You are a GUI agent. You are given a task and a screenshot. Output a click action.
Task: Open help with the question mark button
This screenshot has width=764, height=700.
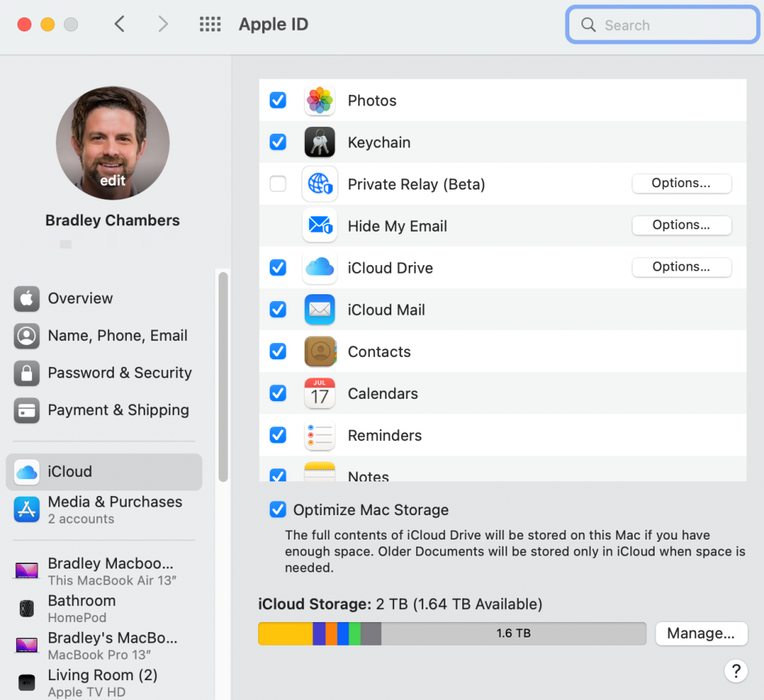point(736,671)
